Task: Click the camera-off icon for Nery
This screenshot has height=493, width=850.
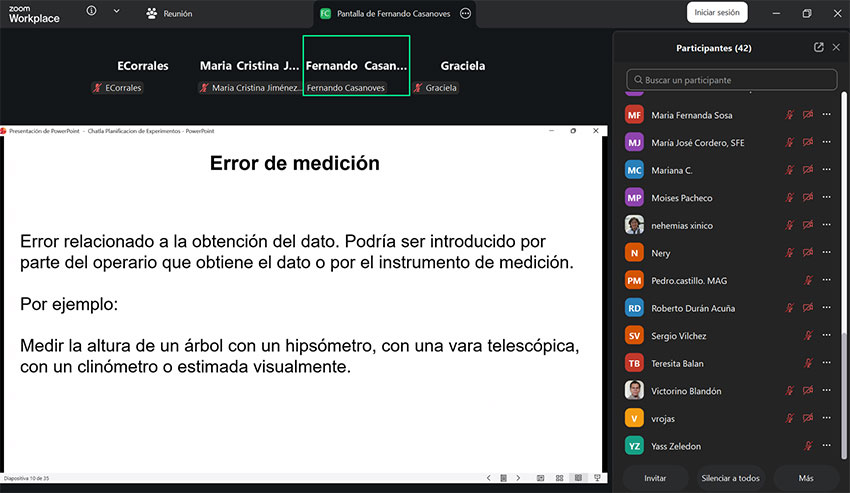Action: (x=808, y=253)
